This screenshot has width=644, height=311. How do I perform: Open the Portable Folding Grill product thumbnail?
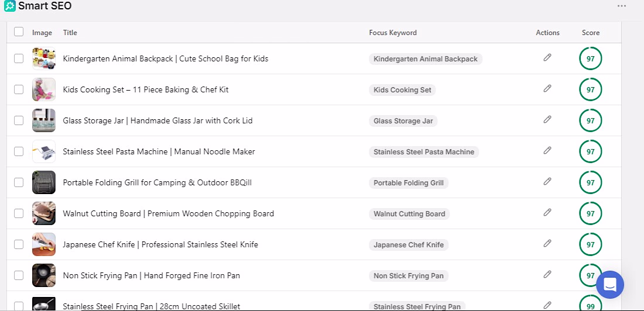coord(44,182)
